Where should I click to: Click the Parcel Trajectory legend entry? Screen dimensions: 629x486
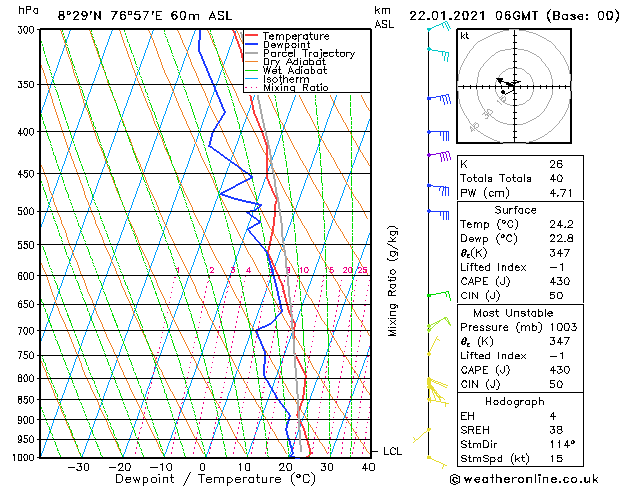coord(300,53)
